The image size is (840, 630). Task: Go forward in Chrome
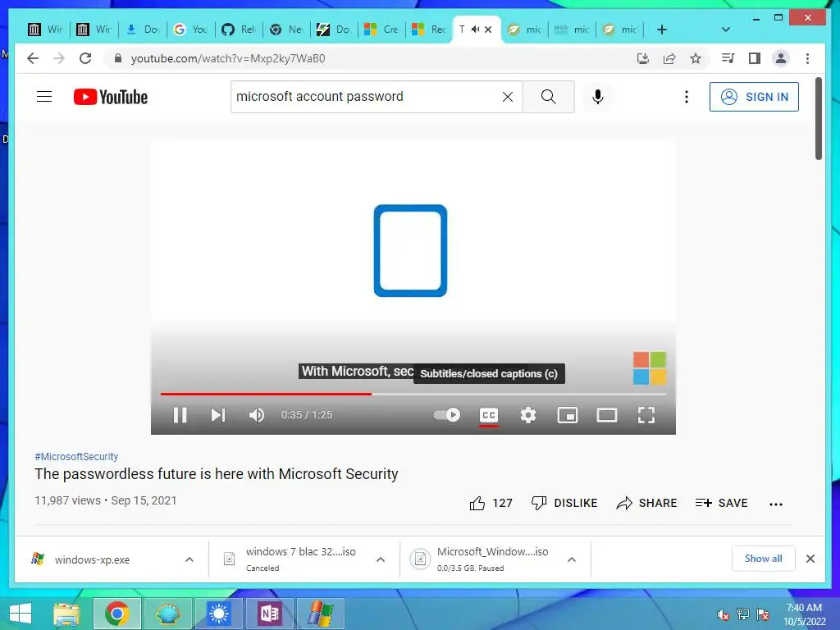point(59,58)
